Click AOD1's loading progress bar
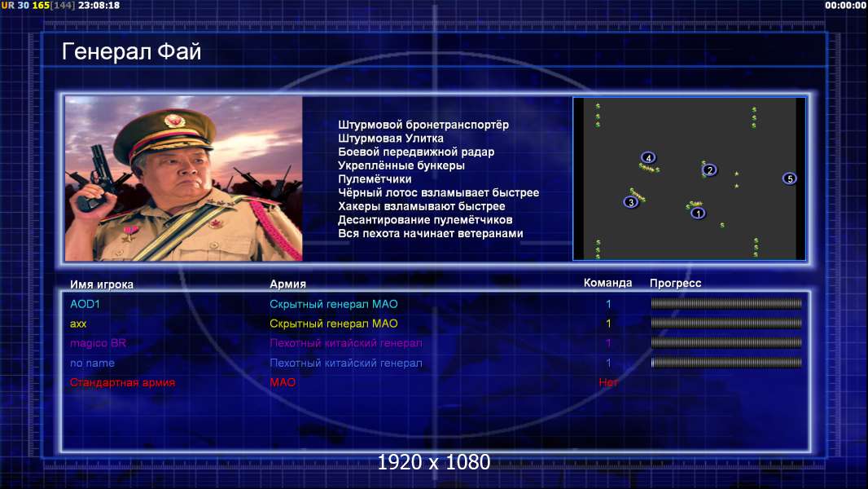Screen dimensions: 868x489 pyautogui.click(x=726, y=303)
